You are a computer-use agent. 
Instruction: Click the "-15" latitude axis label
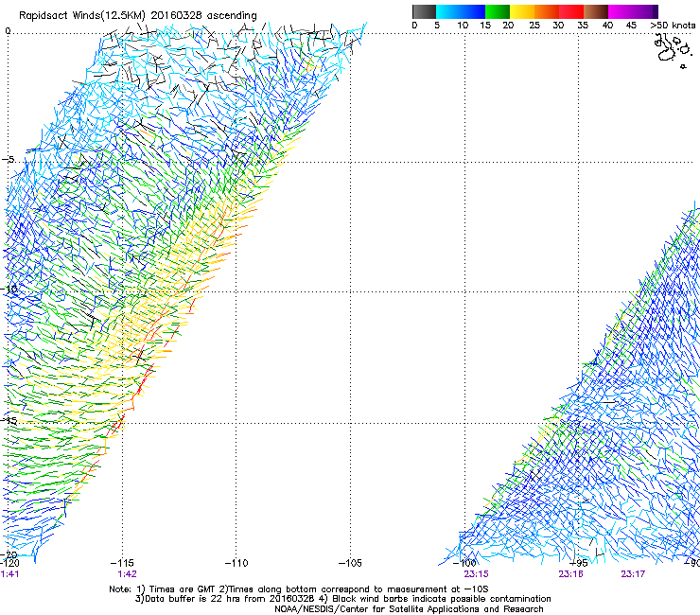[x=9, y=420]
